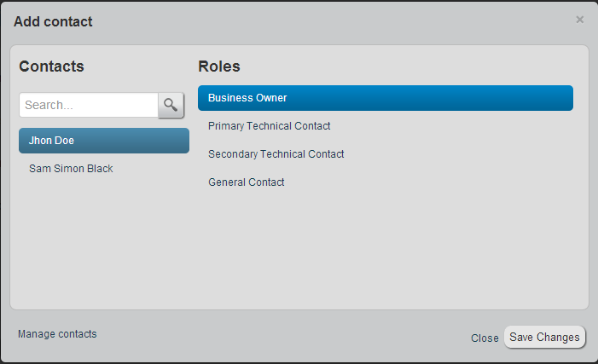Image resolution: width=598 pixels, height=364 pixels.
Task: Choose the Primary Technical Contact role
Action: [269, 126]
